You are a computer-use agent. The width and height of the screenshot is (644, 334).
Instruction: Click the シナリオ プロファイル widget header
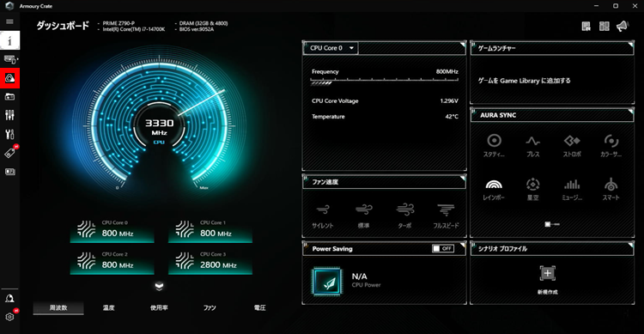[x=552, y=248]
